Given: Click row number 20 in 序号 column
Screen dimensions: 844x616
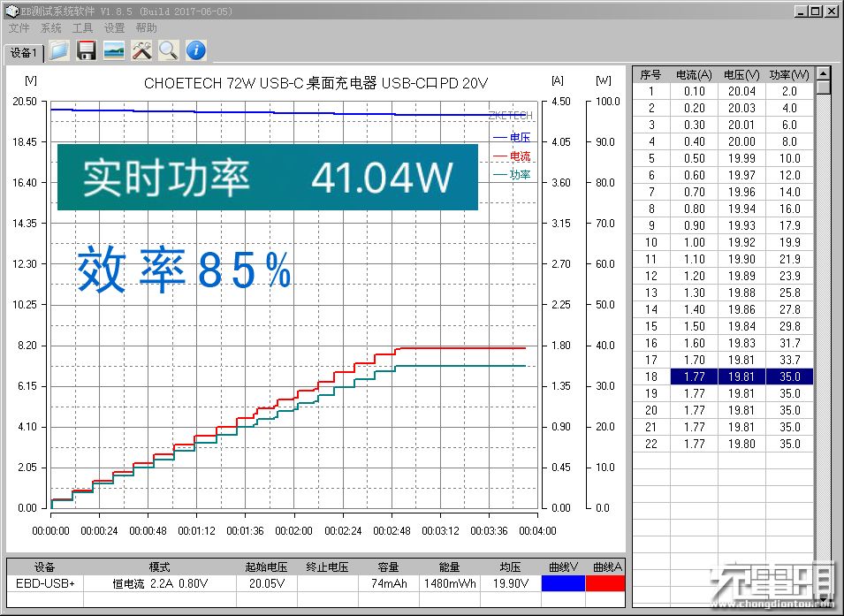Looking at the screenshot, I should [x=650, y=410].
